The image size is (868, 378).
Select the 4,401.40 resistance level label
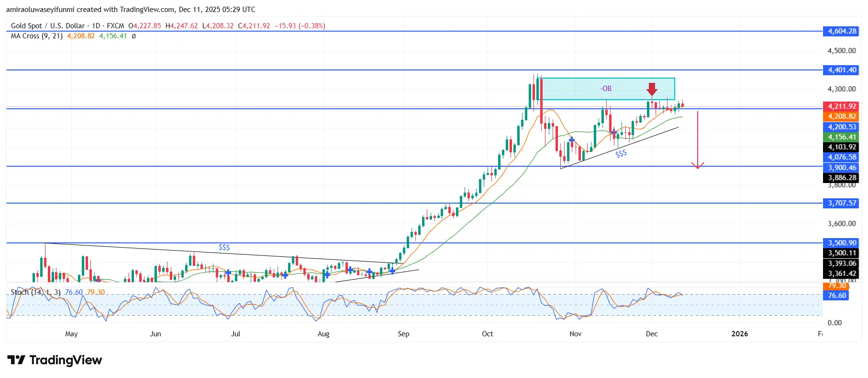pyautogui.click(x=842, y=70)
